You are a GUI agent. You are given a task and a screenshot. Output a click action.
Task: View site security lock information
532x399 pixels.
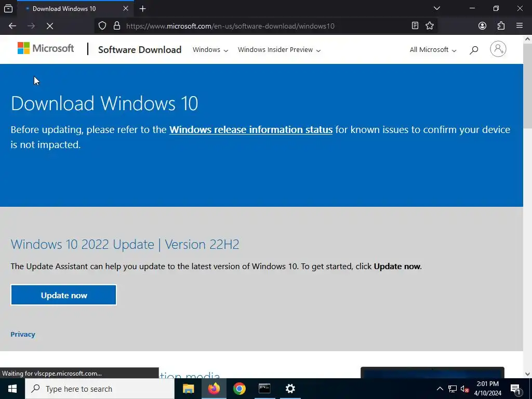pos(117,26)
